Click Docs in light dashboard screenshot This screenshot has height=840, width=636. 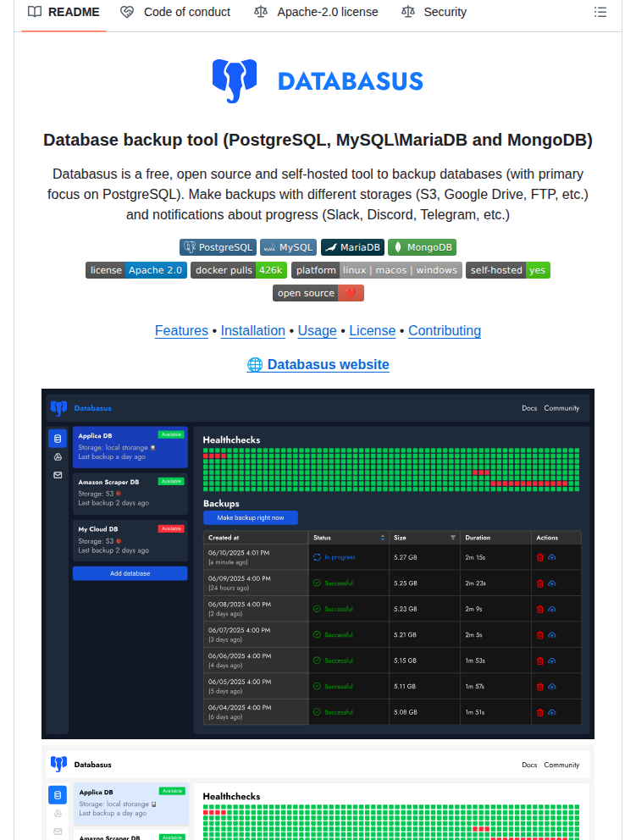529,765
